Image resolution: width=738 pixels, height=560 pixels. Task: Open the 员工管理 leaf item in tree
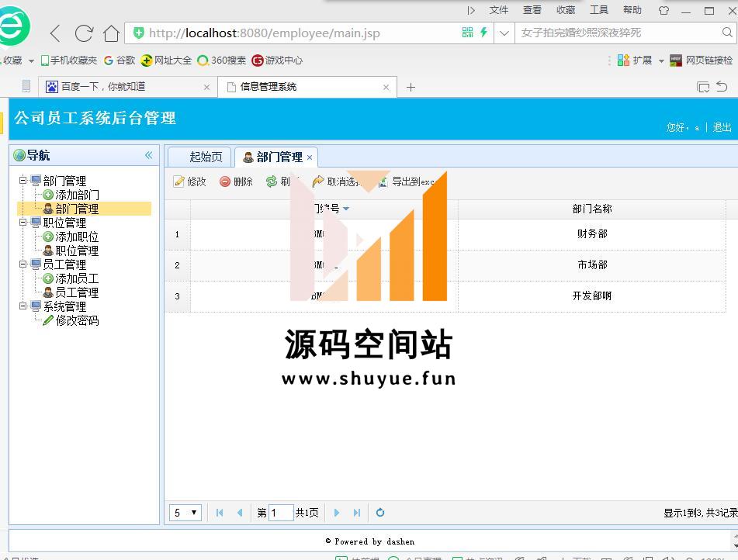tap(71, 292)
